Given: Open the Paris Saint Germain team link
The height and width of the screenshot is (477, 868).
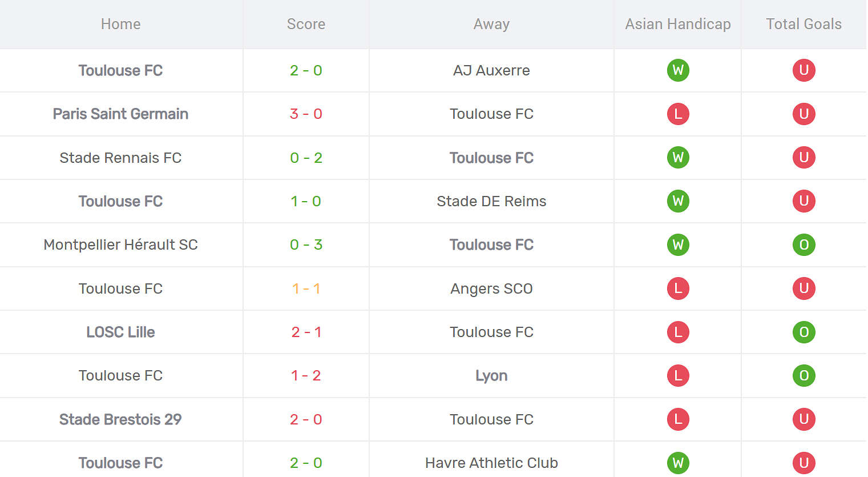Looking at the screenshot, I should pos(120,114).
